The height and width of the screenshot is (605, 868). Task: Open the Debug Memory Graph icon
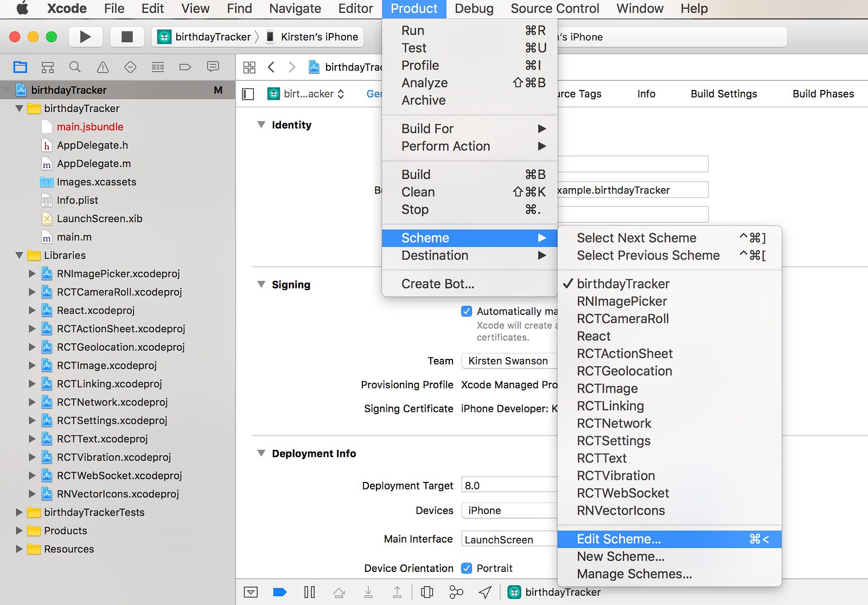pos(456,592)
